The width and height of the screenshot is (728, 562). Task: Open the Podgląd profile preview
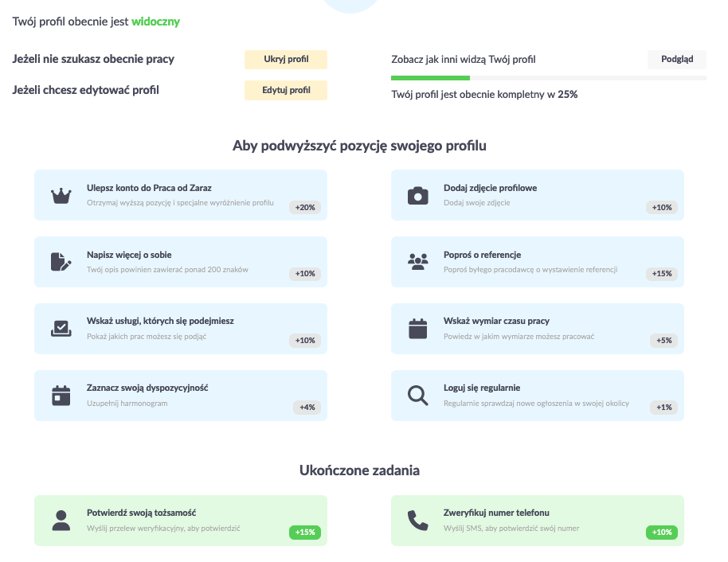pos(677,60)
